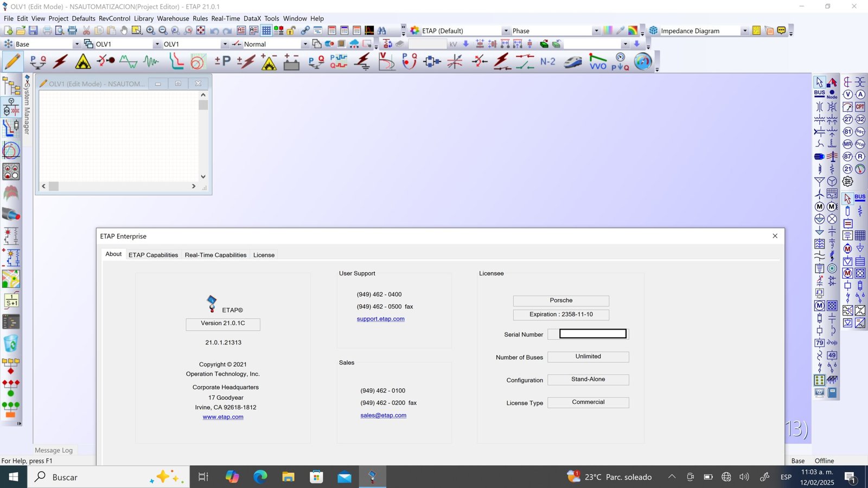Switch to the Real-Time Capabilities tab
The height and width of the screenshot is (488, 868).
215,255
